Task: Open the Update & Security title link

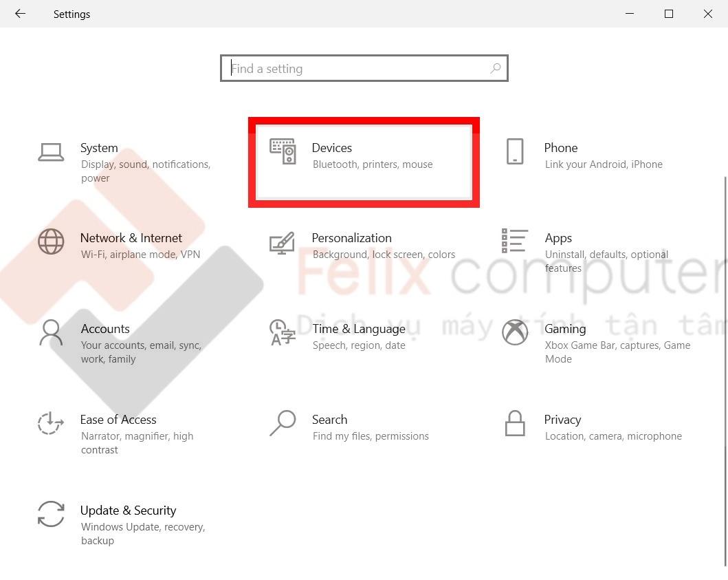Action: click(x=128, y=511)
